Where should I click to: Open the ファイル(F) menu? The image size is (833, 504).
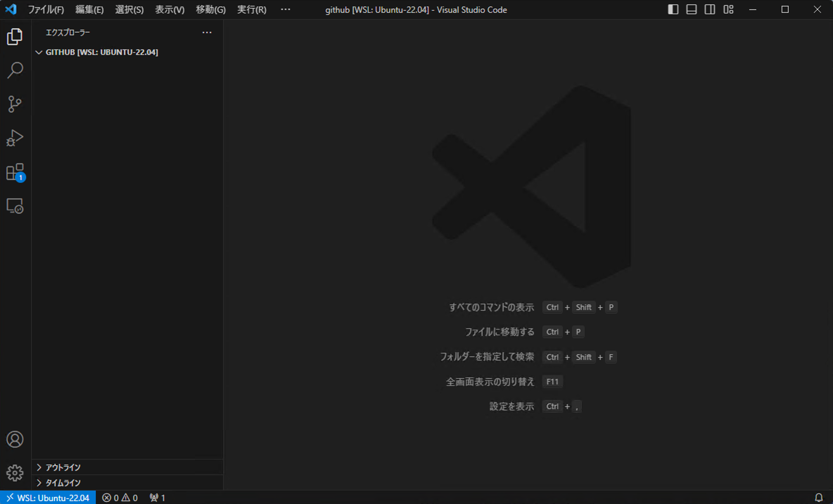(x=46, y=9)
